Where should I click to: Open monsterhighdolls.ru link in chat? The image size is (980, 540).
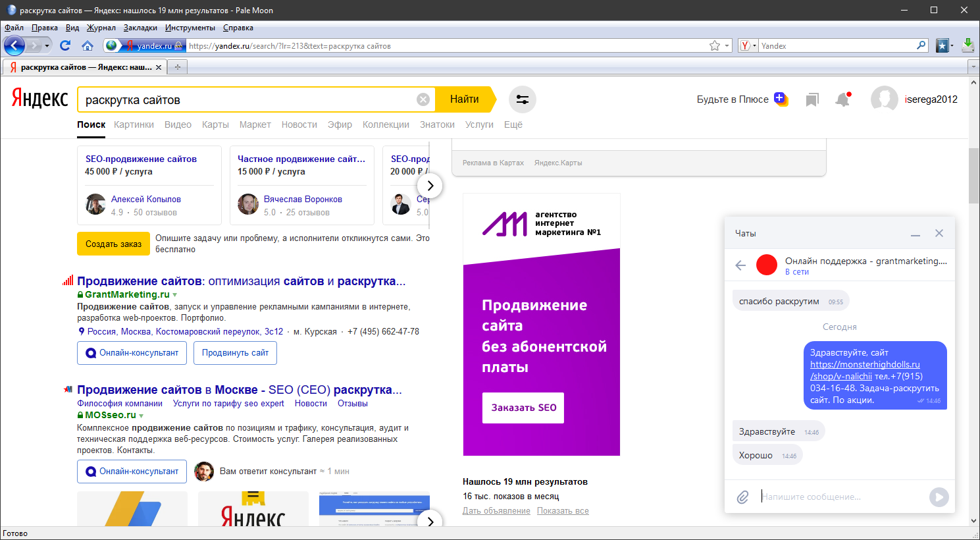(x=865, y=370)
